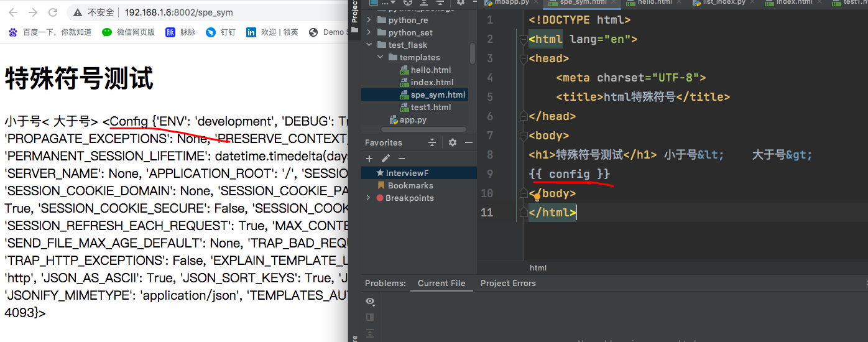The height and width of the screenshot is (342, 868).
Task: Click Select Opened File crosshair icon
Action: pyautogui.click(x=408, y=2)
